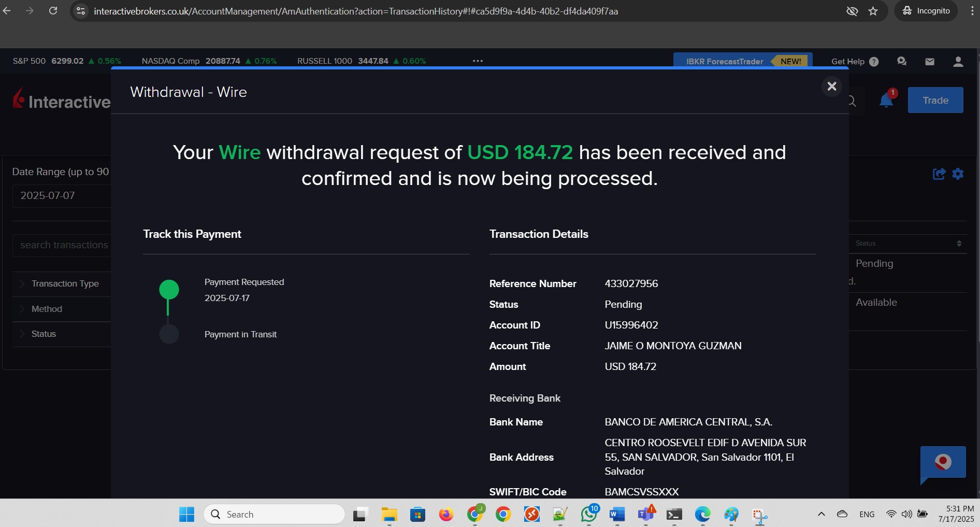
Task: Click the address bar URL
Action: pos(356,11)
